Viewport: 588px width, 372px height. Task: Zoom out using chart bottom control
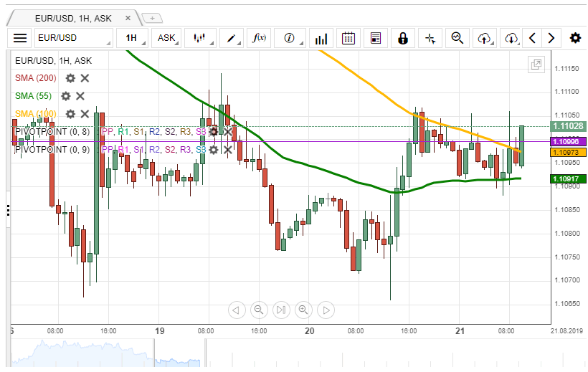[259, 310]
